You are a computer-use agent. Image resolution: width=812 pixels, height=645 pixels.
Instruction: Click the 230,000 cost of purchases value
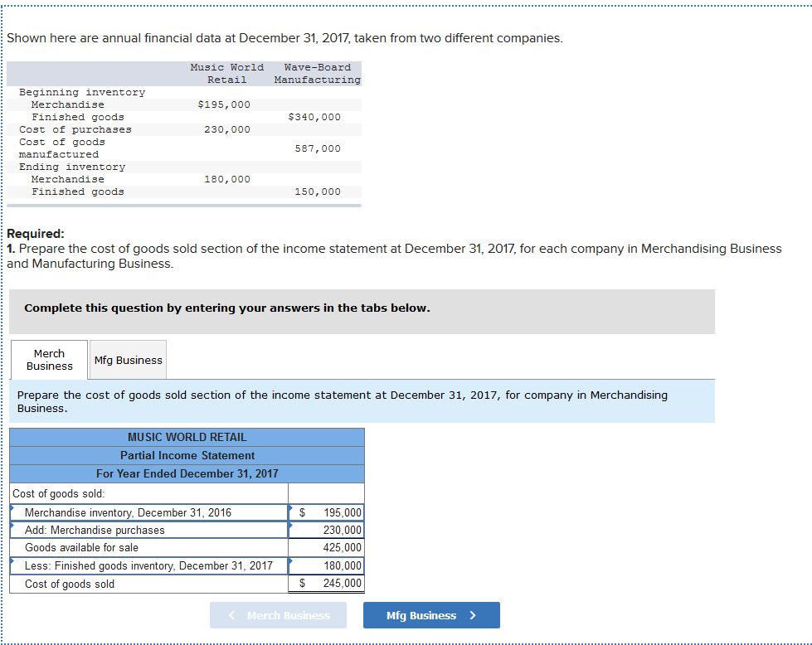click(x=226, y=129)
